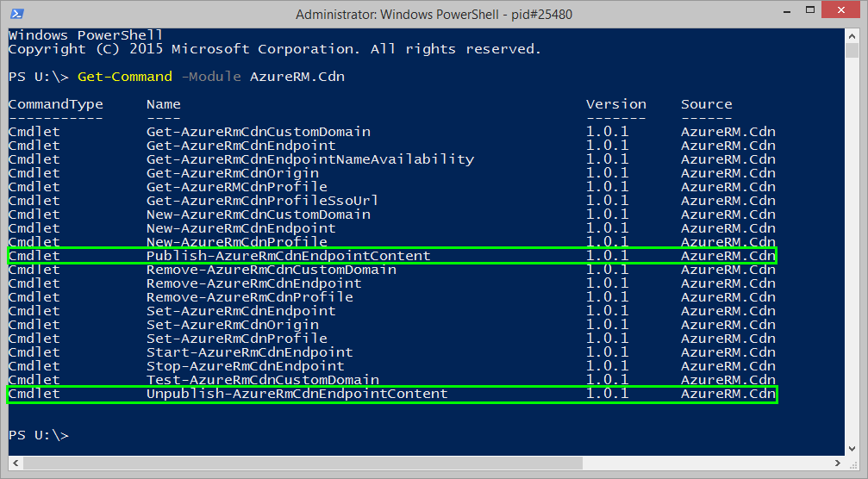Click the CommandType column header
The height and width of the screenshot is (479, 868).
pyautogui.click(x=56, y=104)
